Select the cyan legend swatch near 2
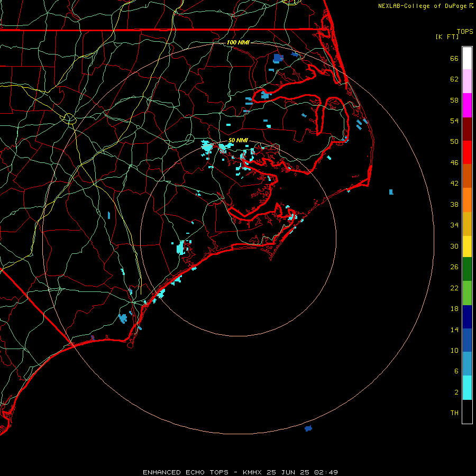This screenshot has height=476, width=476. 467,388
